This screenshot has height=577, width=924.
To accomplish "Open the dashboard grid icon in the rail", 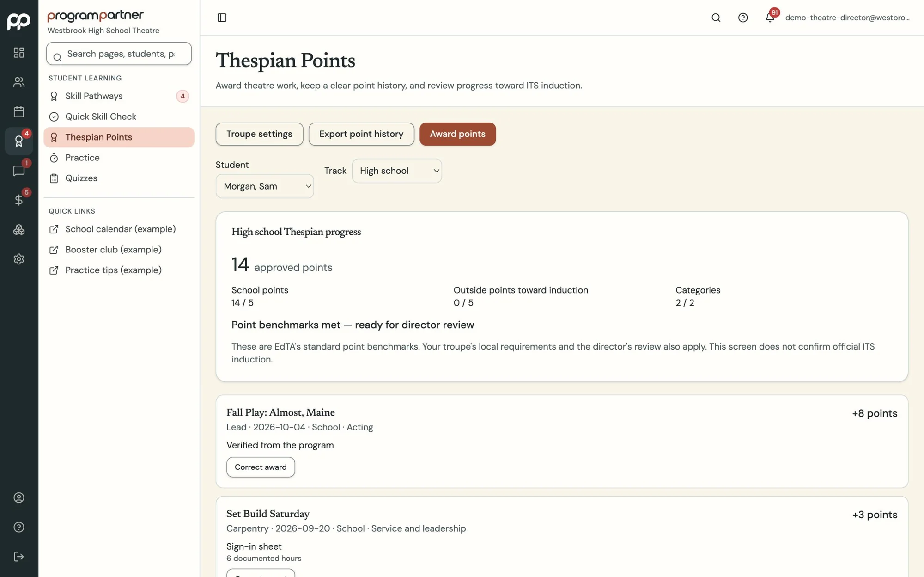I will click(x=19, y=53).
